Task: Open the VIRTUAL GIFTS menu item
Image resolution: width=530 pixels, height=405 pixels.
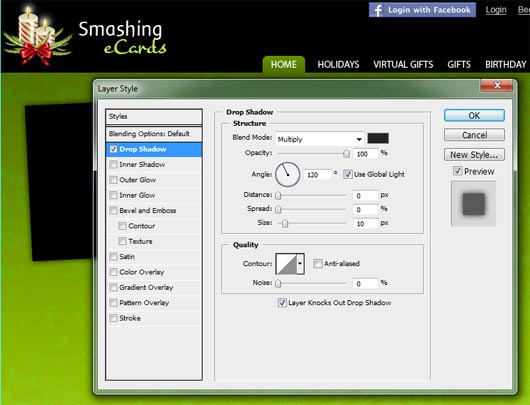Action: coord(403,64)
